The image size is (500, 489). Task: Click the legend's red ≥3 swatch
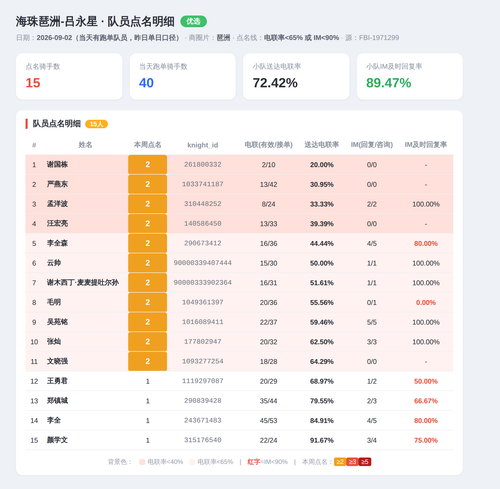click(352, 462)
